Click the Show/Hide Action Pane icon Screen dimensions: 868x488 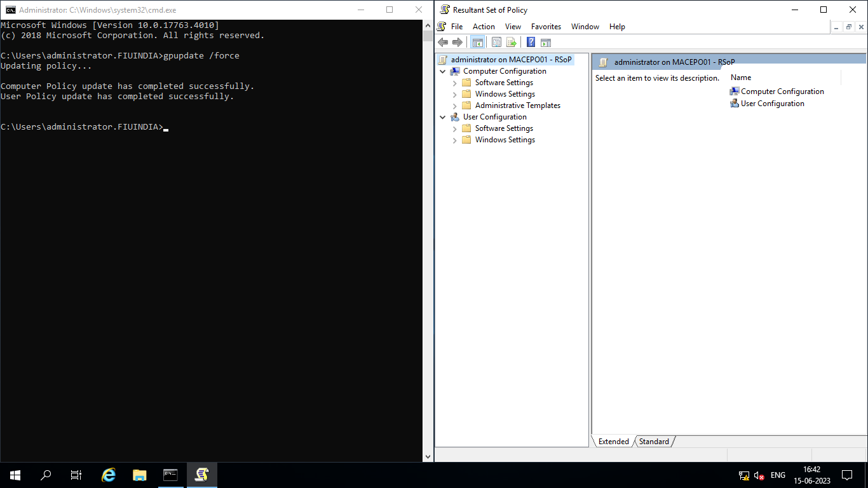coord(546,42)
